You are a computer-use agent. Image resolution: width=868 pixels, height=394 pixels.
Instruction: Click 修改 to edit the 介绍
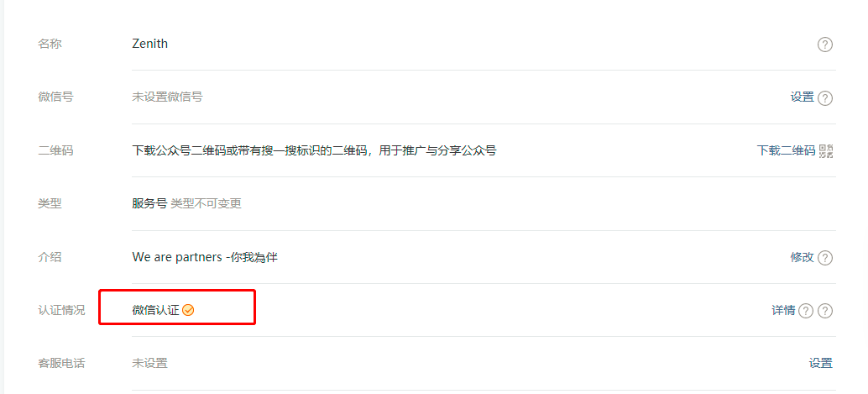coord(803,257)
